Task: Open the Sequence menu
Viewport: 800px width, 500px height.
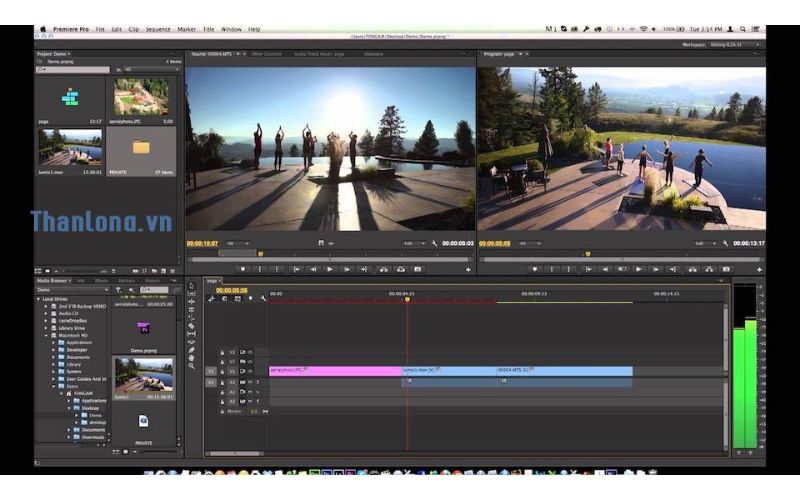Action: click(158, 29)
